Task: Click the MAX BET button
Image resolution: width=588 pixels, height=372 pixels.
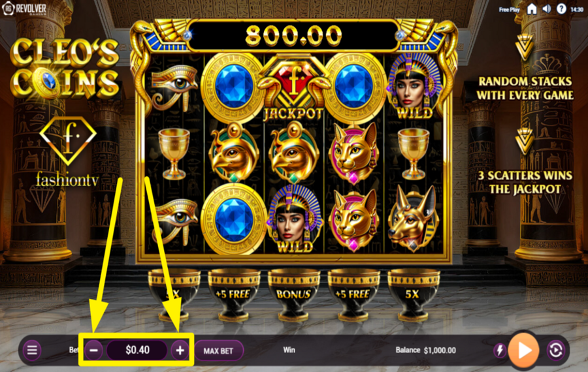Action: click(x=219, y=350)
